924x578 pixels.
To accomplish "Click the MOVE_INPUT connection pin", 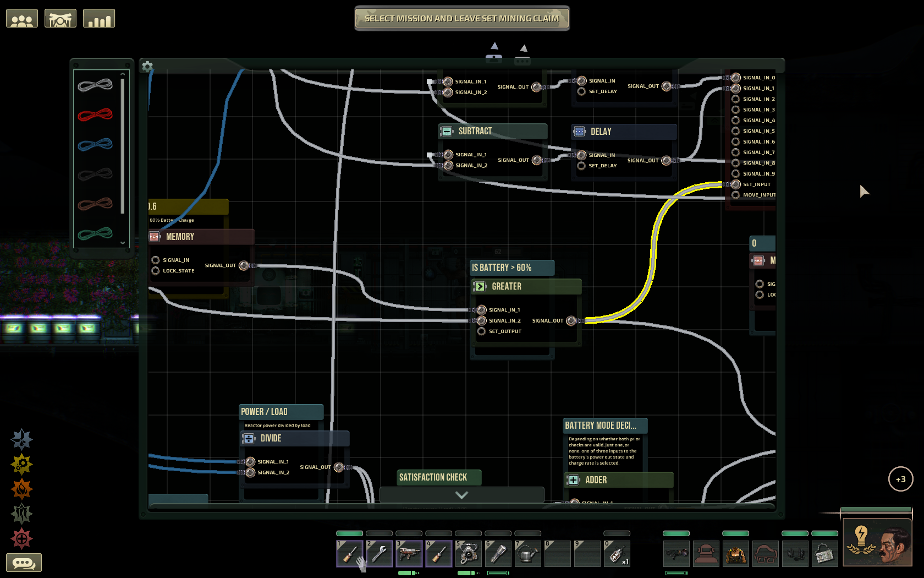I will [x=736, y=195].
